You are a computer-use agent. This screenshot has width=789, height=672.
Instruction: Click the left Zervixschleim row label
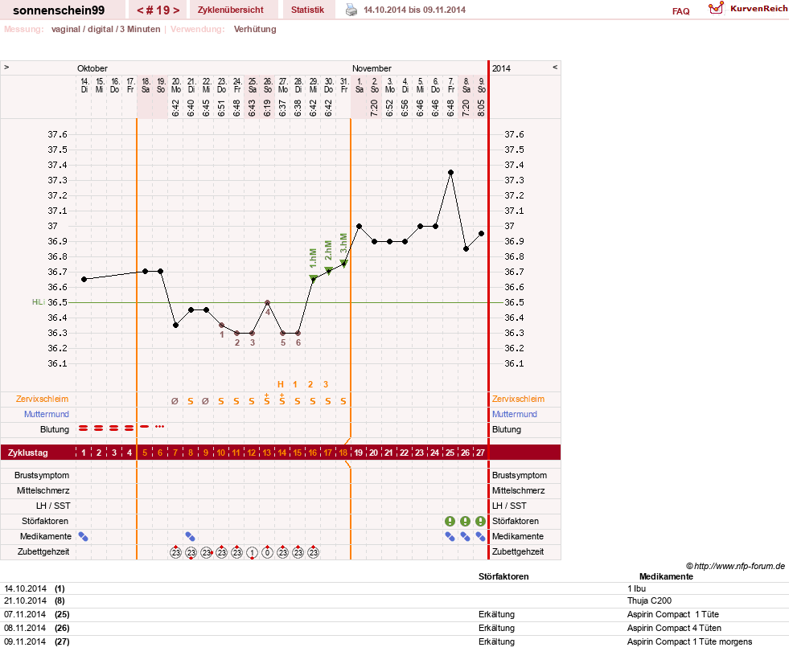pos(43,399)
